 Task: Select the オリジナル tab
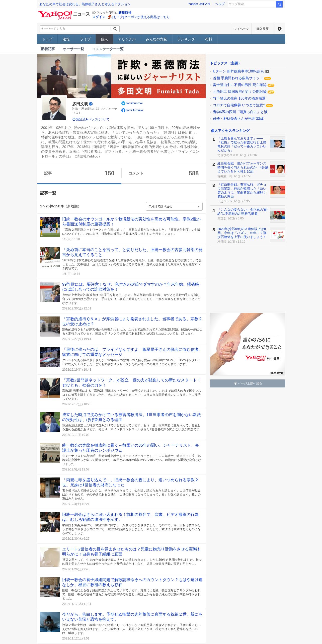(127, 39)
